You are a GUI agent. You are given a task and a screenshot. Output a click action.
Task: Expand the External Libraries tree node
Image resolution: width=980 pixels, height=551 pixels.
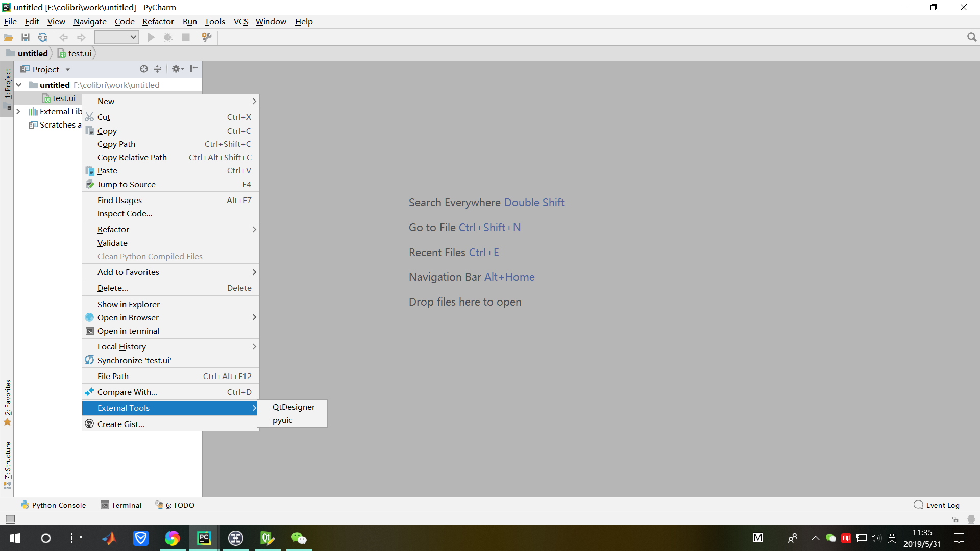point(18,111)
